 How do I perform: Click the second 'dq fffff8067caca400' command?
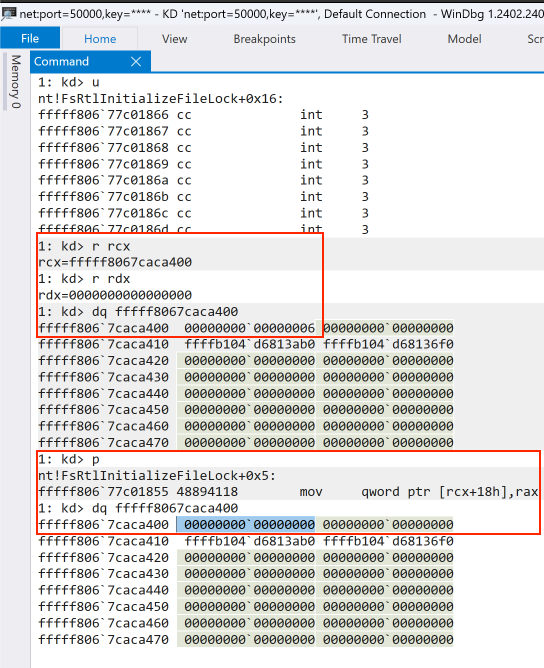(x=138, y=508)
